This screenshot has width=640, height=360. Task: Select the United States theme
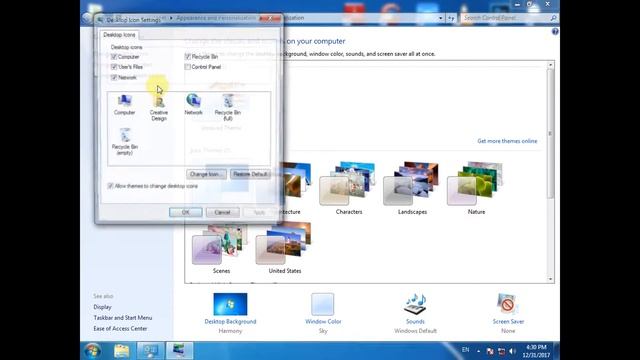[x=285, y=248]
